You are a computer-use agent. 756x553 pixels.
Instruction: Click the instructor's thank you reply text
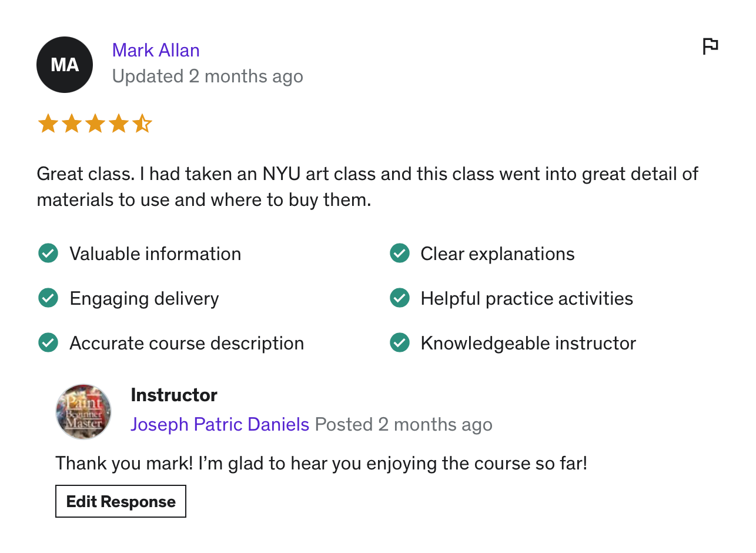click(321, 464)
